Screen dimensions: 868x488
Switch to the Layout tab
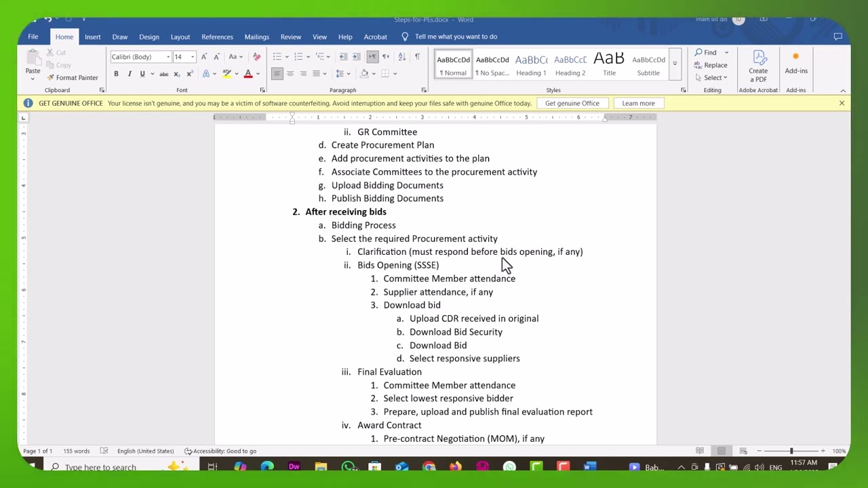coord(180,37)
